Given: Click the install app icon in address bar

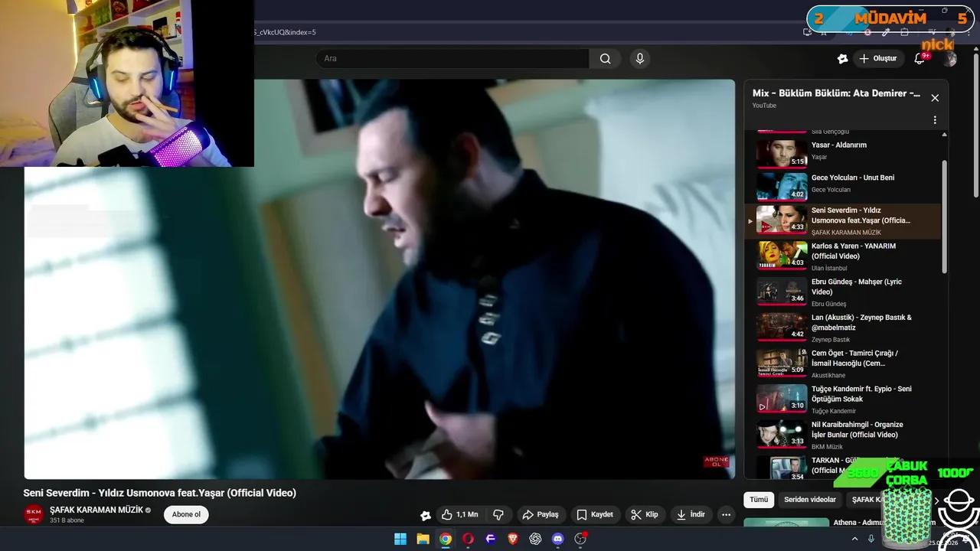Looking at the screenshot, I should point(807,32).
